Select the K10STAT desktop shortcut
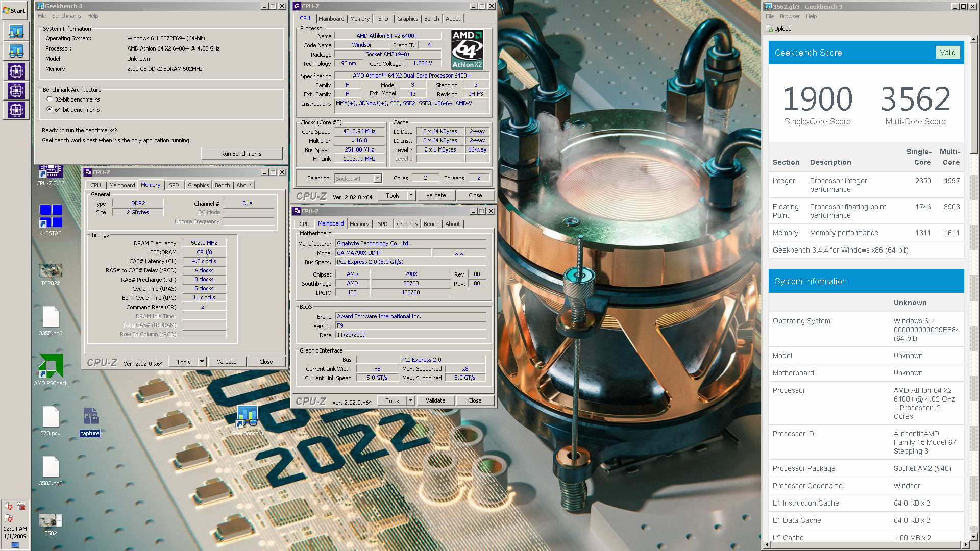 point(51,220)
